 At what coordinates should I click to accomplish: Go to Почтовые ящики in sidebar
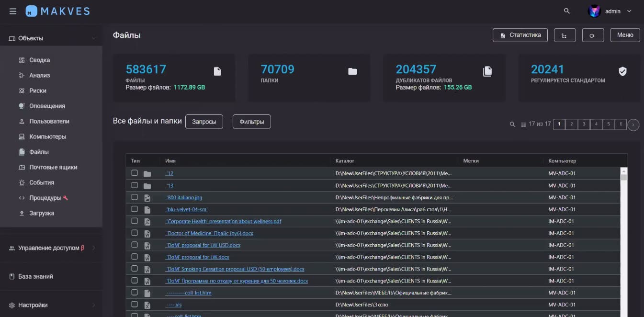(x=53, y=167)
